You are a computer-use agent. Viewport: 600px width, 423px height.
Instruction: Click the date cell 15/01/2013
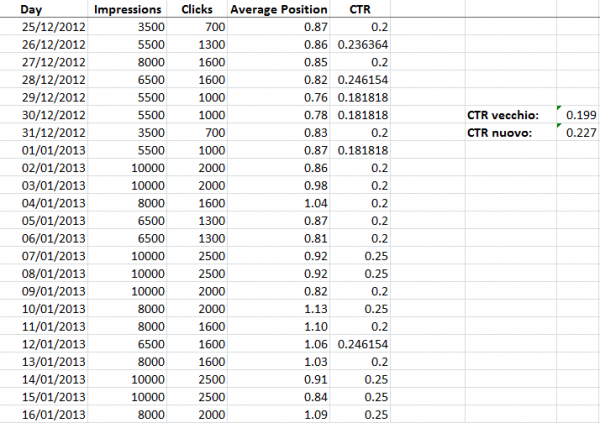(x=44, y=397)
